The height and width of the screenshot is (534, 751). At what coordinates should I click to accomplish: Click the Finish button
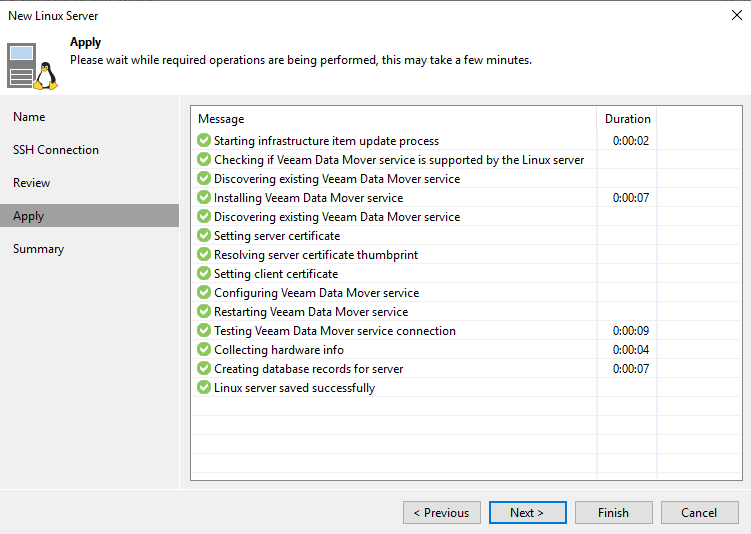click(614, 512)
